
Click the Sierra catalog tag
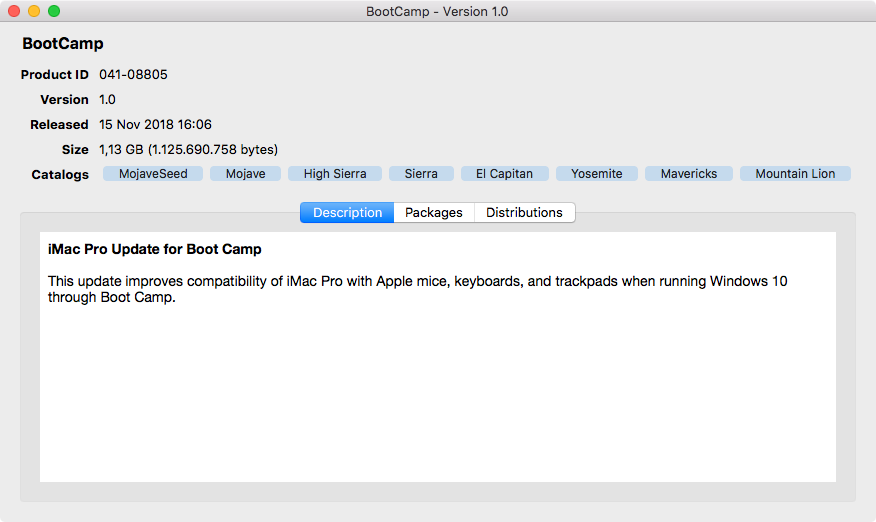click(x=421, y=174)
